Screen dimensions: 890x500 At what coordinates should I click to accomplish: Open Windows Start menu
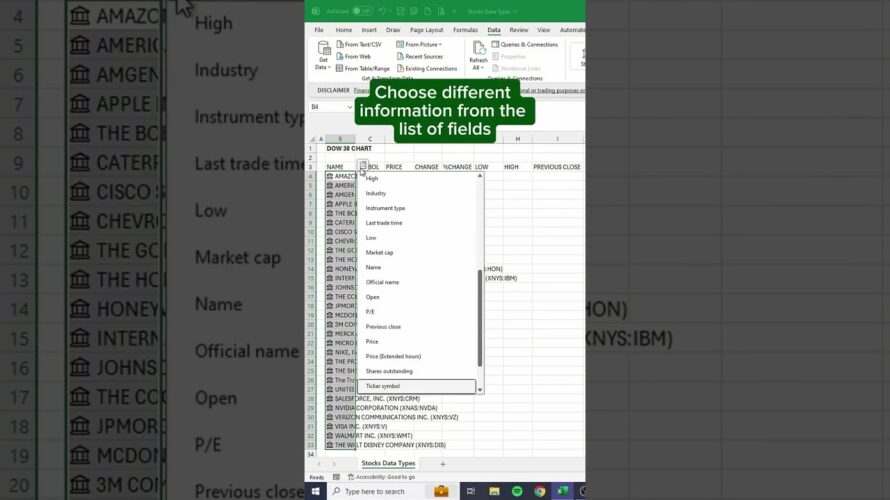(316, 491)
